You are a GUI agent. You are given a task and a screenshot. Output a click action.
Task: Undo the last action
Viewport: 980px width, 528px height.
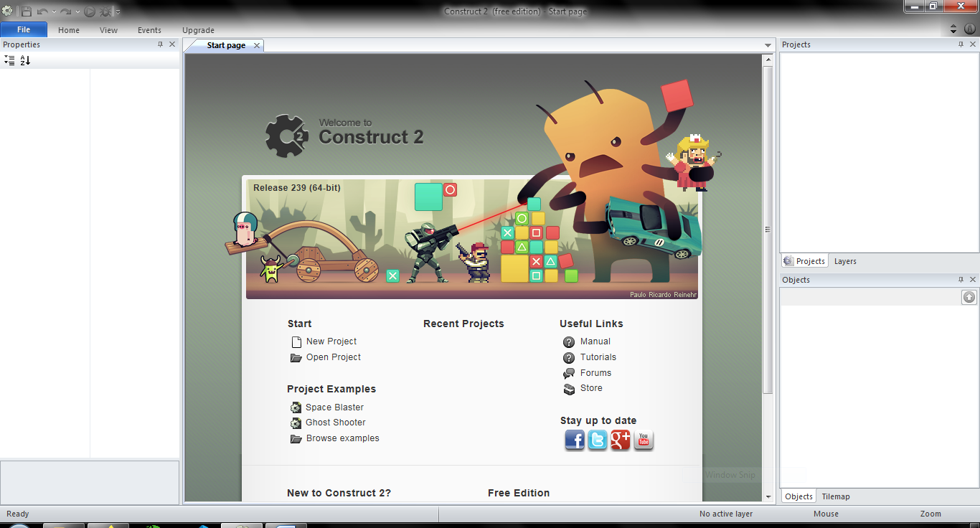(x=42, y=11)
